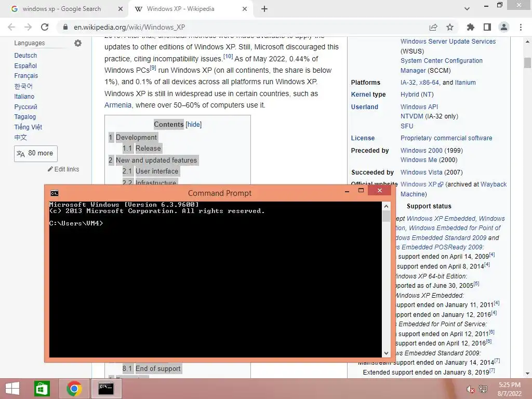Launch the Store app from taskbar
The width and height of the screenshot is (532, 399).
(x=42, y=389)
